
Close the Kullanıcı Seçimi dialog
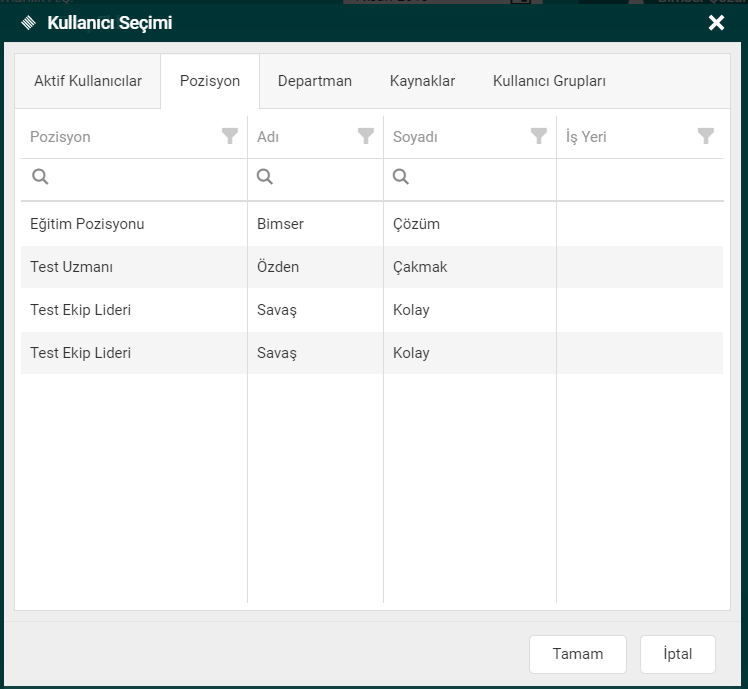[716, 23]
